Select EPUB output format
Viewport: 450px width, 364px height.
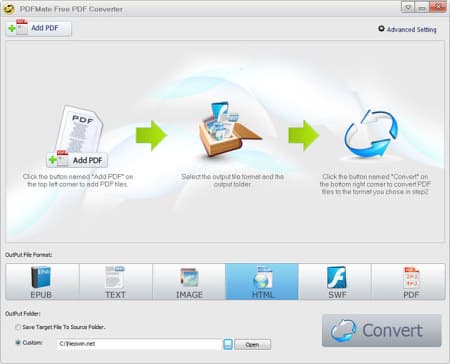tap(42, 282)
